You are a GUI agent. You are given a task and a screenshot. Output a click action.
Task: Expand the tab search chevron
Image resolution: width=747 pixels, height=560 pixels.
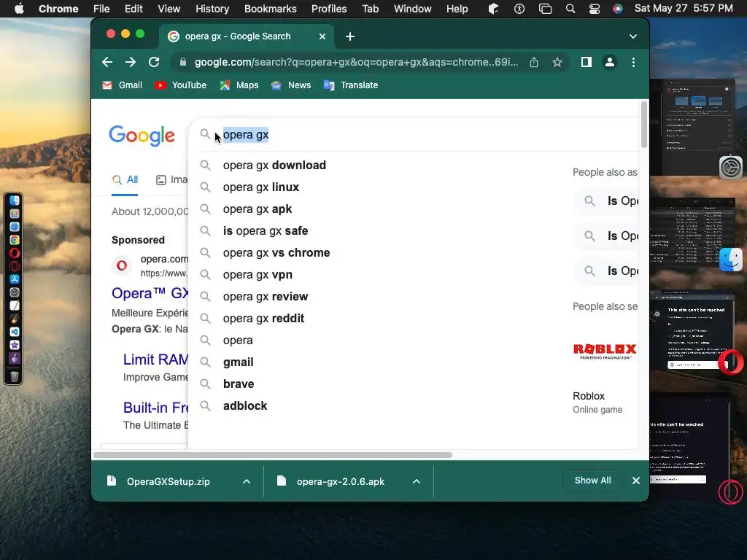click(632, 36)
